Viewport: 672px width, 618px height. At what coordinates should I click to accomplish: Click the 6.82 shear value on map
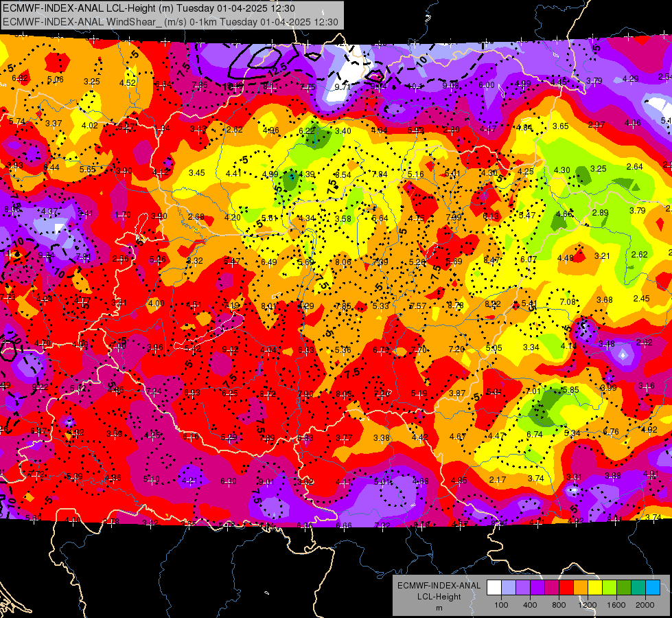[20, 78]
